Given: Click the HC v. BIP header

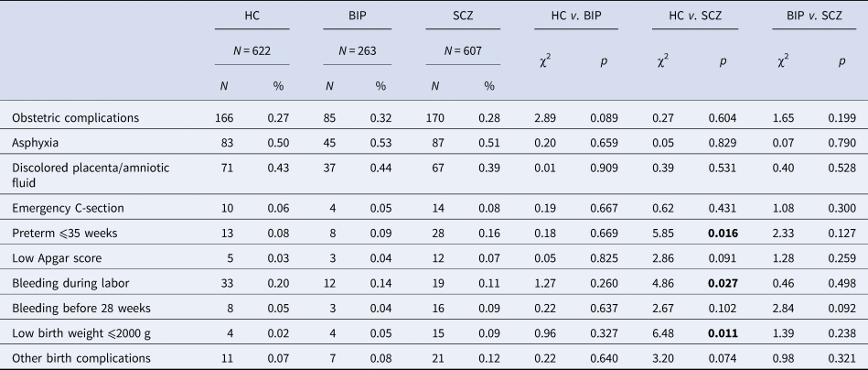Looking at the screenshot, I should 578,17.
